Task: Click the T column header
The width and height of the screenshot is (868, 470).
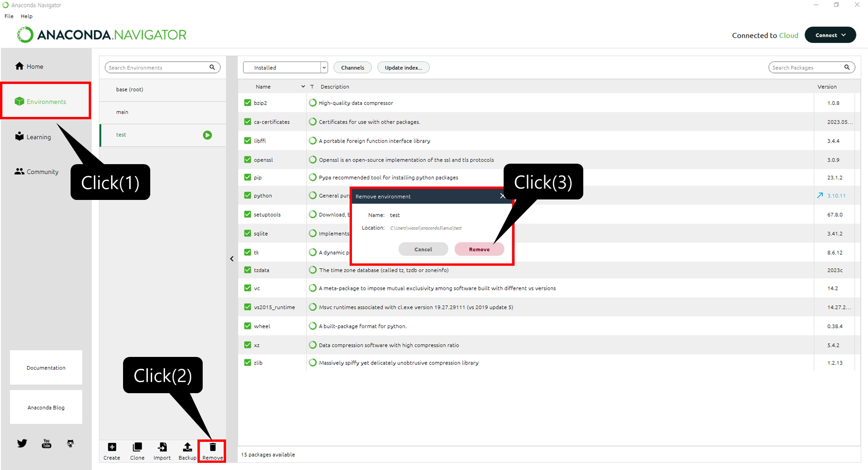Action: click(312, 86)
